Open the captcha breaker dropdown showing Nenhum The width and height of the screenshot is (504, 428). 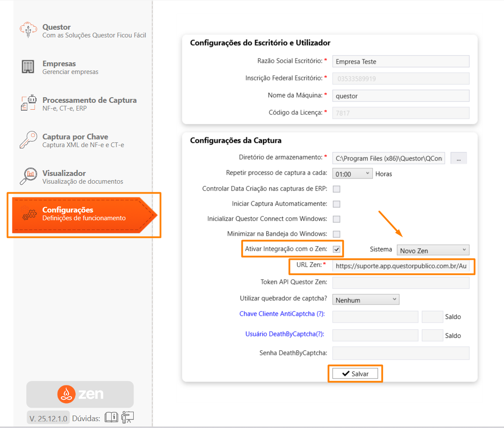pos(366,300)
